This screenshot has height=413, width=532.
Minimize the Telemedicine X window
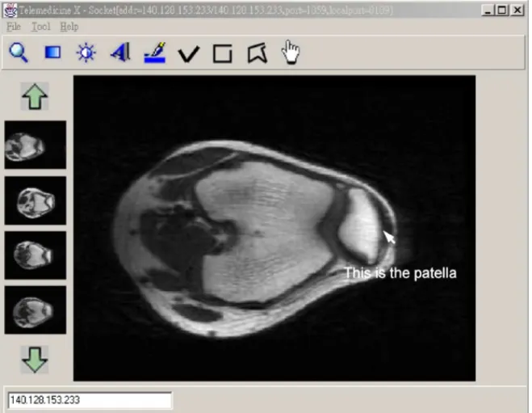[x=488, y=11]
